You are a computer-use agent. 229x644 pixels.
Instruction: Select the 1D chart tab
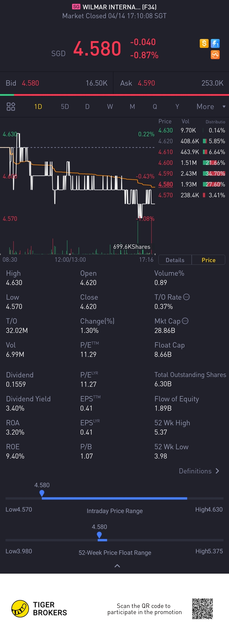point(38,107)
